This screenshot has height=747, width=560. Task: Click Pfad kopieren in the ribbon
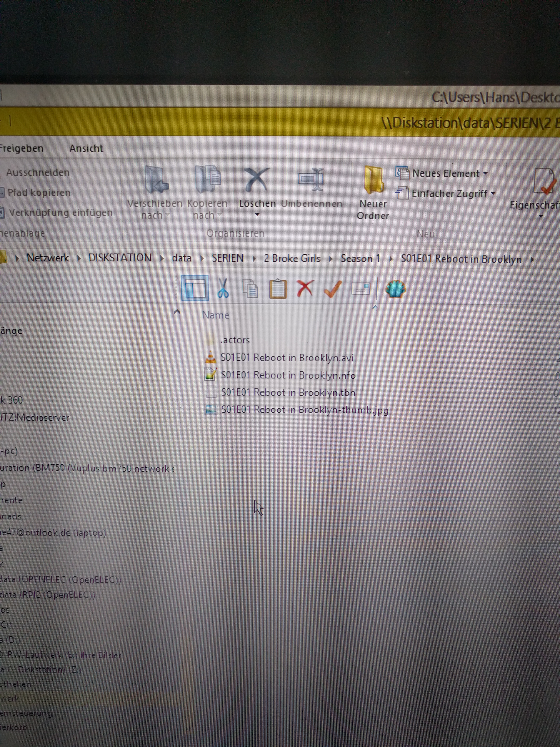click(x=39, y=192)
